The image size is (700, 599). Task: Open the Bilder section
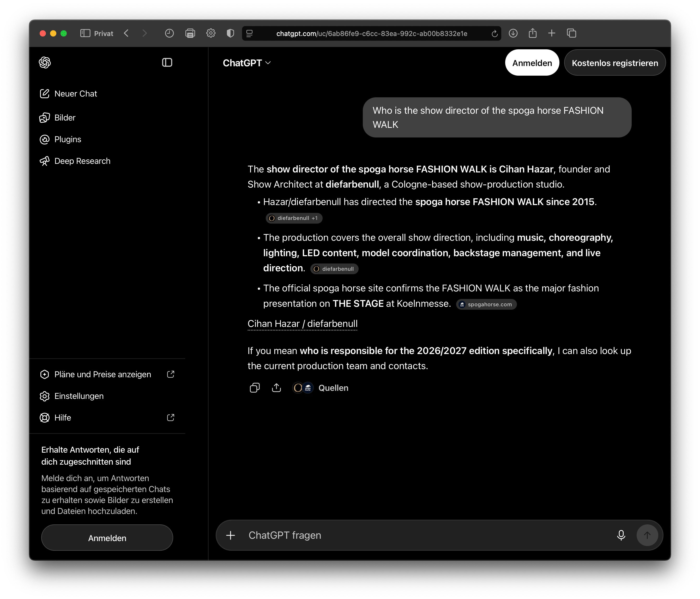click(x=57, y=118)
